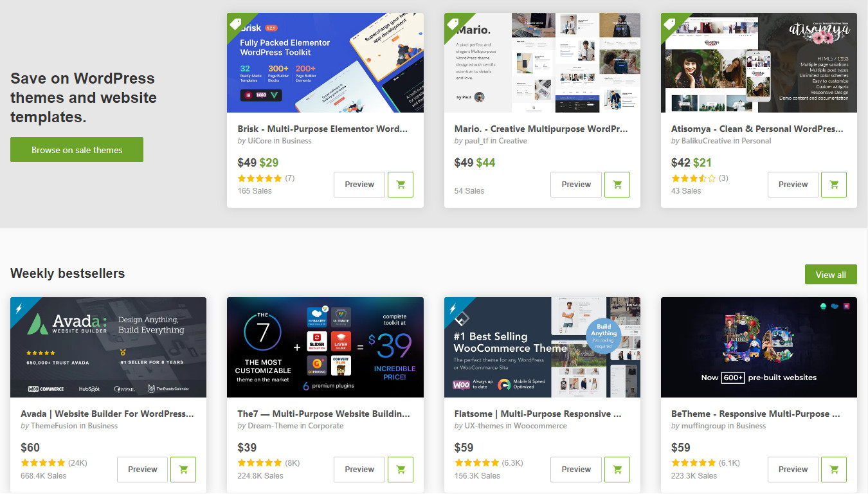This screenshot has height=494, width=868.
Task: Click View all weekly bestsellers
Action: pos(831,275)
